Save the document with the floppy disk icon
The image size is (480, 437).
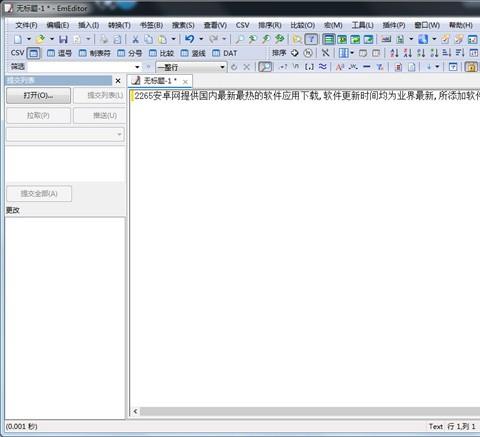click(63, 40)
